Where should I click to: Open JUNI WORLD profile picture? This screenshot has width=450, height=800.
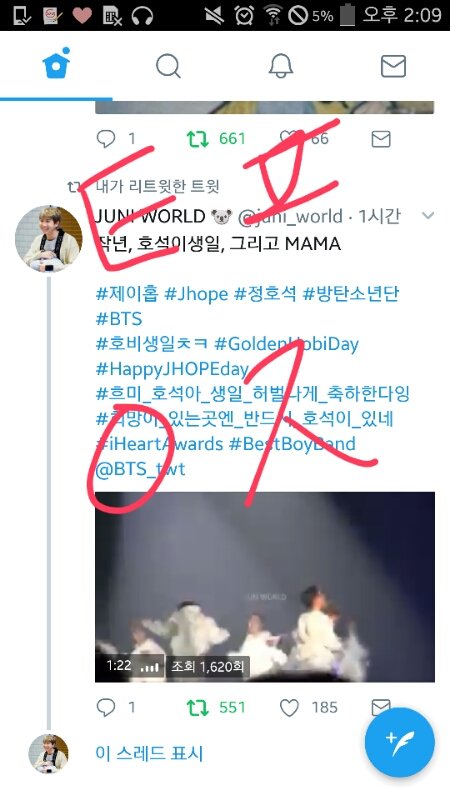(48, 238)
